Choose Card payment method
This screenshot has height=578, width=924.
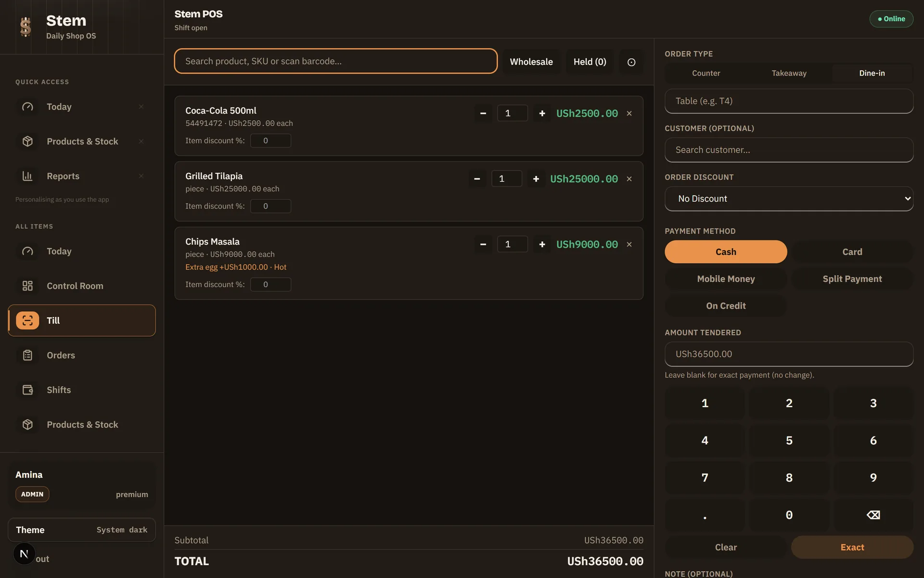coord(852,252)
